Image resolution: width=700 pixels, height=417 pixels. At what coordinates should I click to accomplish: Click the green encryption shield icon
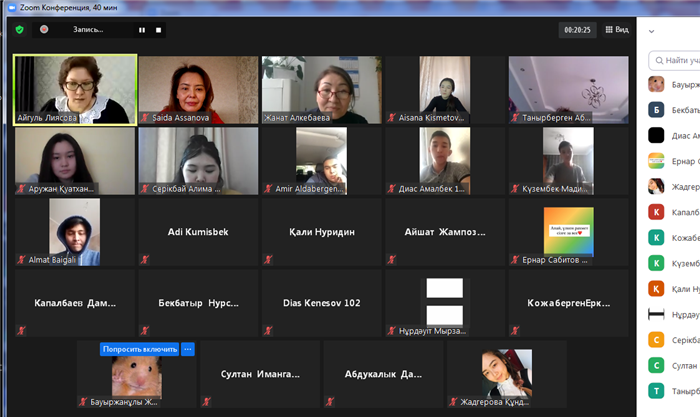19,30
